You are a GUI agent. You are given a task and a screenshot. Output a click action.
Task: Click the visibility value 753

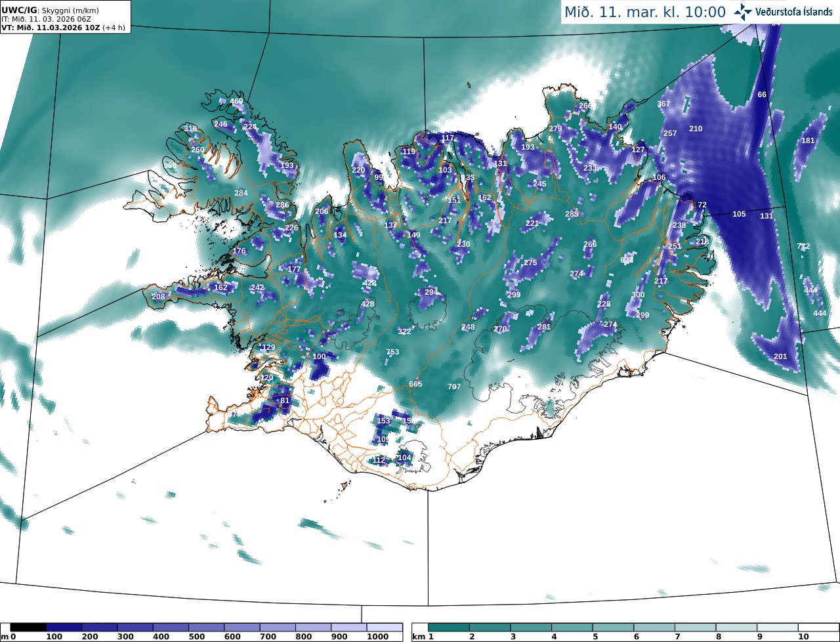(392, 352)
